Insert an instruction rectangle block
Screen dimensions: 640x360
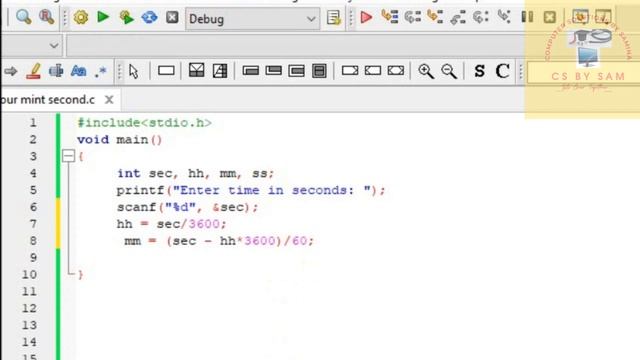tap(166, 71)
